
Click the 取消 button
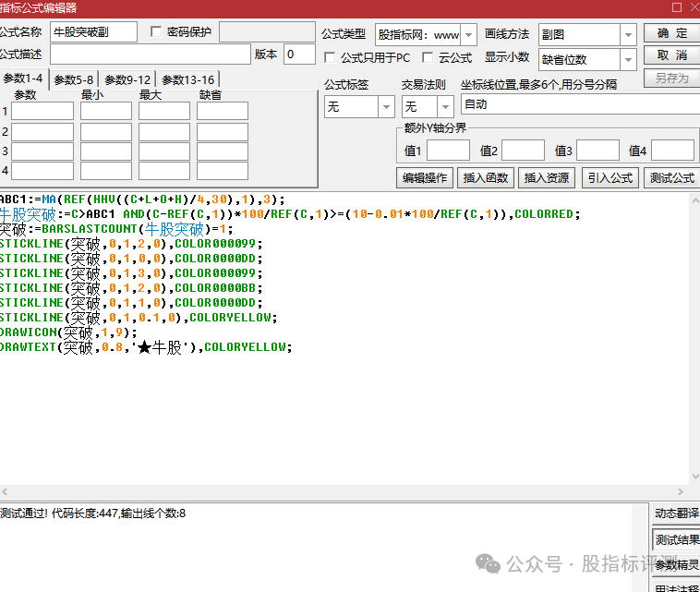click(x=672, y=55)
